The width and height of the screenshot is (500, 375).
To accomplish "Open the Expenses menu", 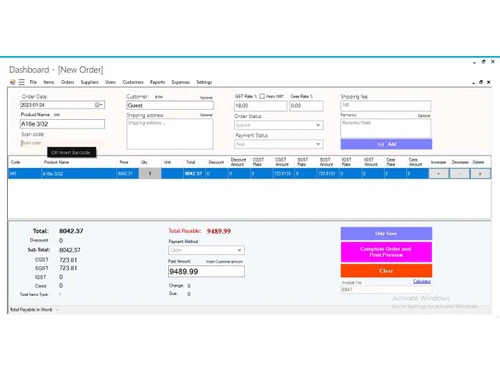I will (x=181, y=82).
